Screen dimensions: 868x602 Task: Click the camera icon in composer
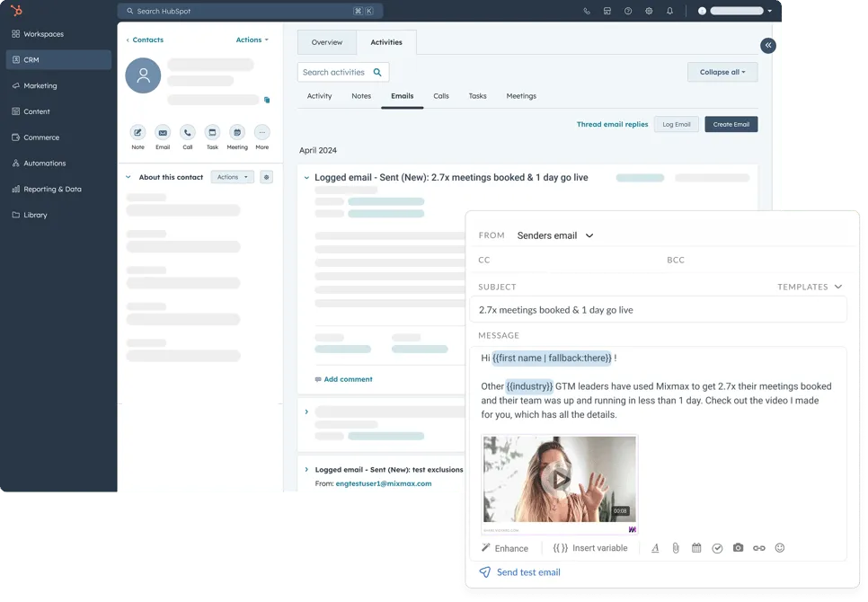pos(738,548)
